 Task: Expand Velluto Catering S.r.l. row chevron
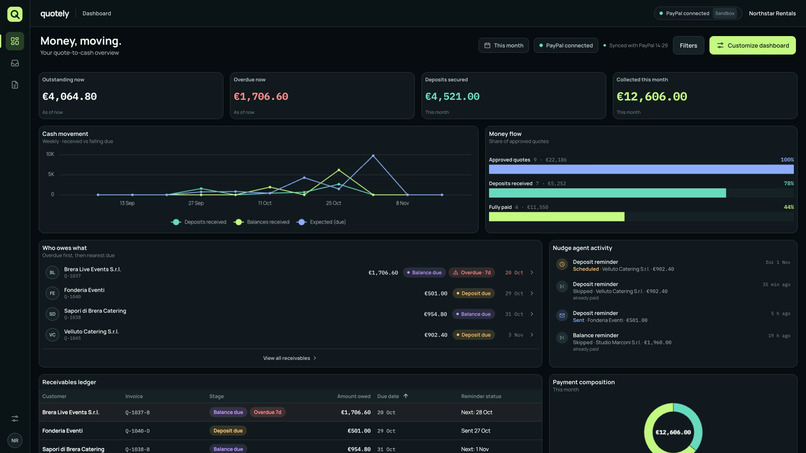(x=532, y=335)
